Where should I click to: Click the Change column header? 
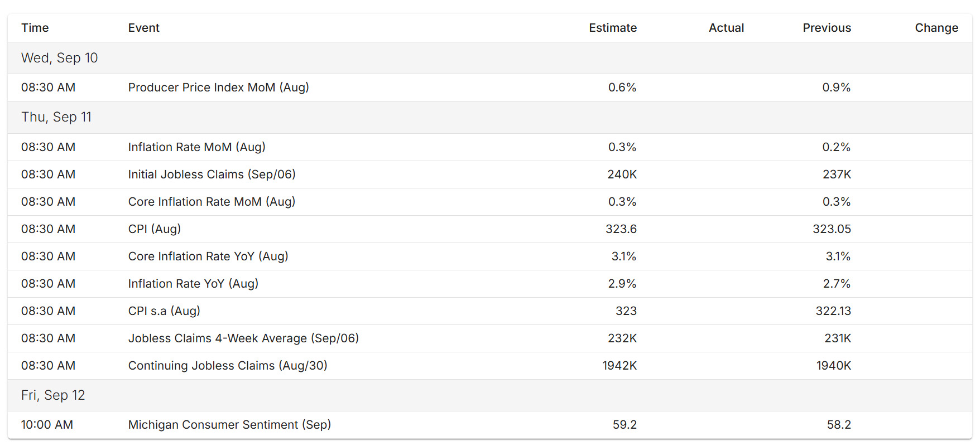coord(936,28)
